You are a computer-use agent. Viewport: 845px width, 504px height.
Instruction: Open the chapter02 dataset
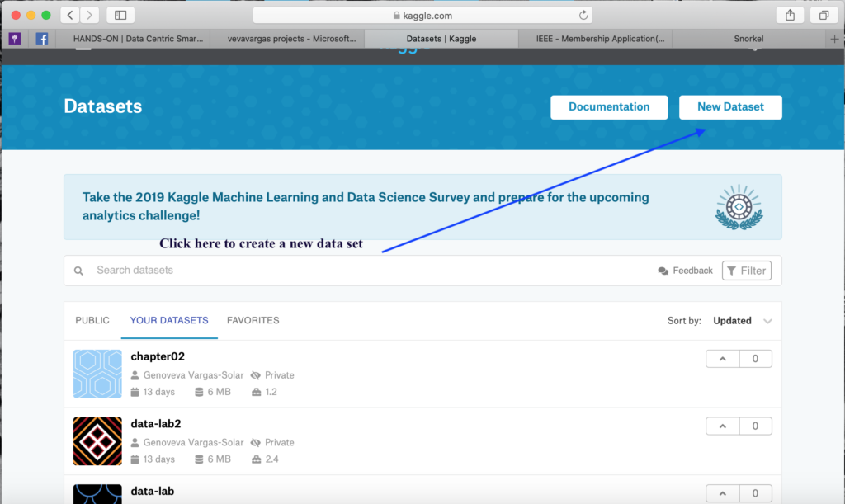pyautogui.click(x=158, y=356)
